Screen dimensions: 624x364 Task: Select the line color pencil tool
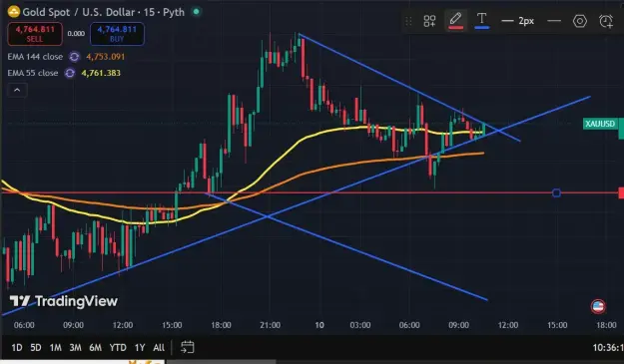point(455,20)
